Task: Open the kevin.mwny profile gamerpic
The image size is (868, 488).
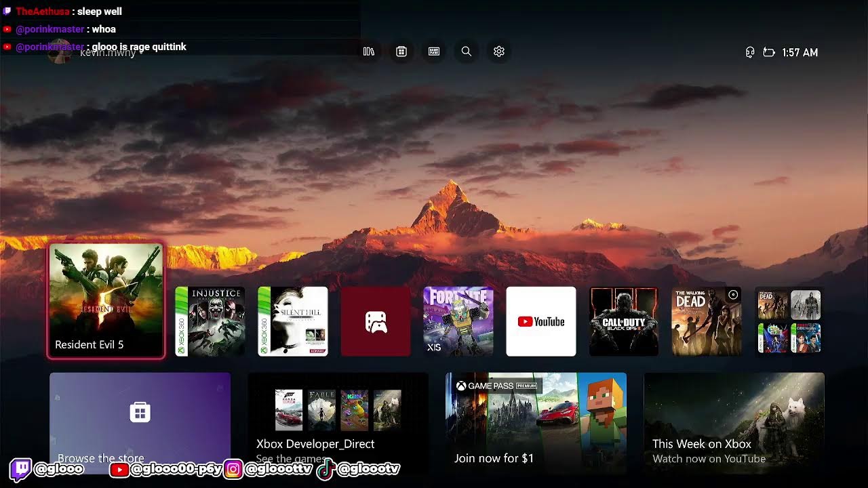Action: (x=60, y=52)
